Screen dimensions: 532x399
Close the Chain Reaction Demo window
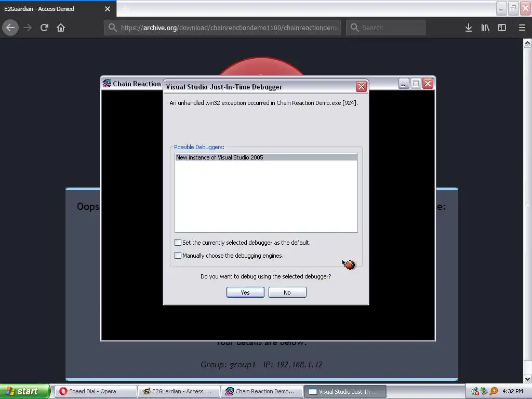(x=428, y=83)
